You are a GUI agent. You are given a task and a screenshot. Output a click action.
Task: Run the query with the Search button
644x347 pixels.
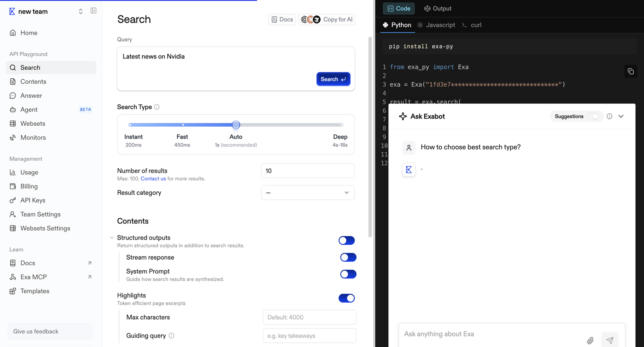pos(333,79)
